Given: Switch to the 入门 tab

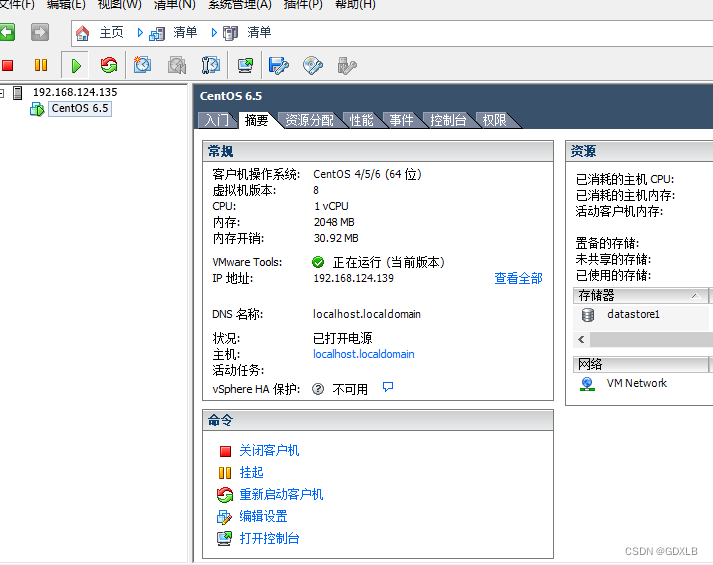Looking at the screenshot, I should 217,120.
